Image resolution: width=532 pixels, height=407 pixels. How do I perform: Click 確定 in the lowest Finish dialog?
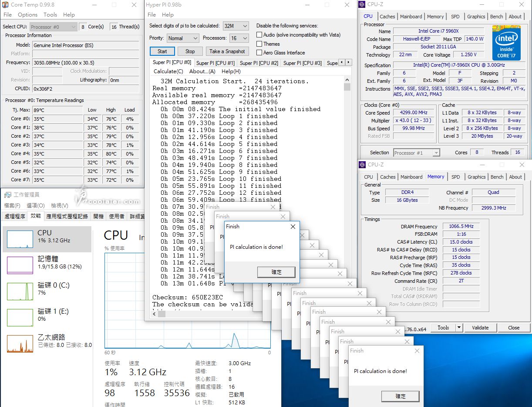(x=401, y=396)
